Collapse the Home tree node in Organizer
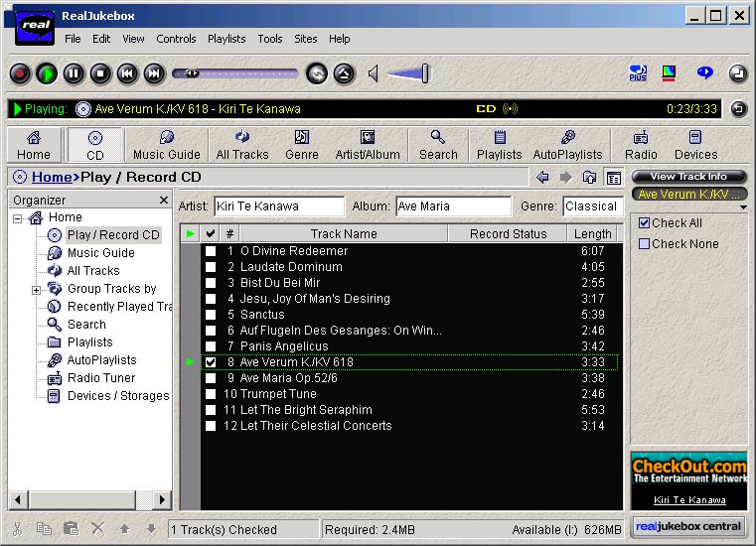 tap(18, 217)
